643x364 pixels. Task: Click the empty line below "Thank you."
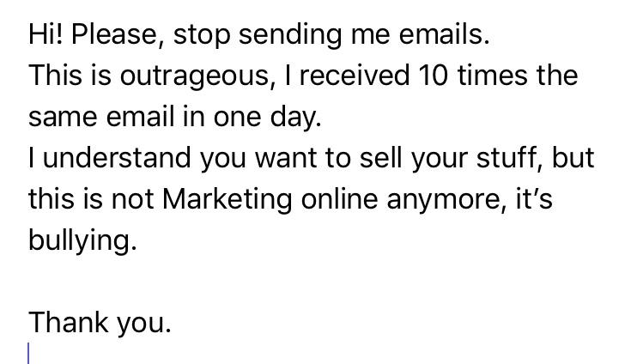172,354
